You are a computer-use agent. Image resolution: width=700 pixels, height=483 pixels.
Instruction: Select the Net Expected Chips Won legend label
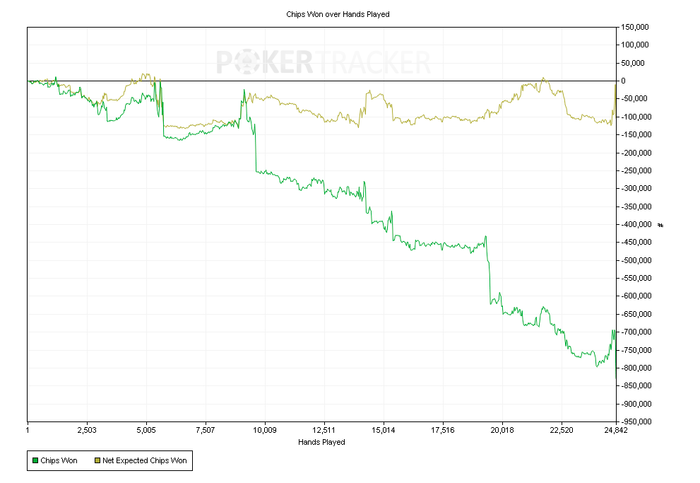(145, 460)
